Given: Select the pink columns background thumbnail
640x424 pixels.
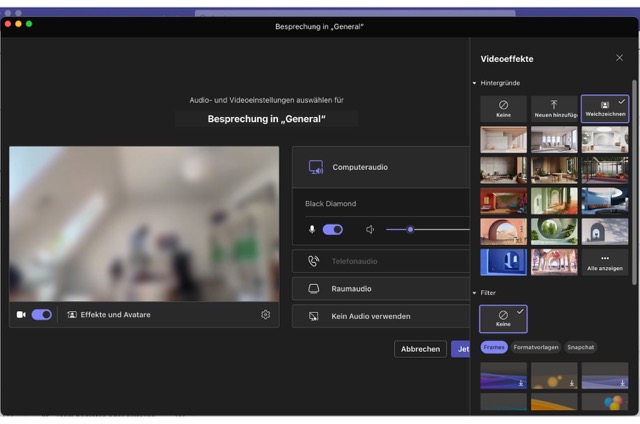Looking at the screenshot, I should click(x=554, y=262).
